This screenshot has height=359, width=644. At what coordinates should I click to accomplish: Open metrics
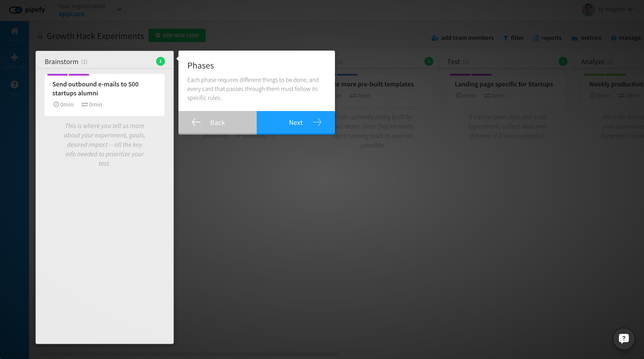586,38
